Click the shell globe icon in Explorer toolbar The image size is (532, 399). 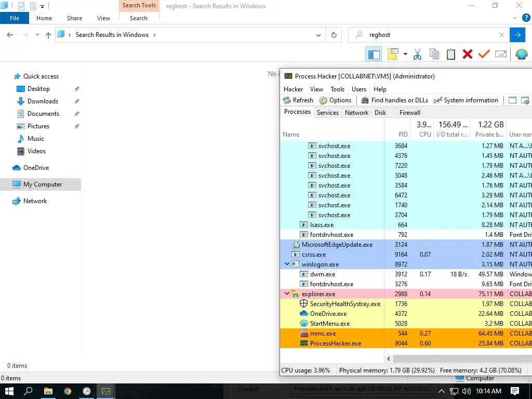521,54
